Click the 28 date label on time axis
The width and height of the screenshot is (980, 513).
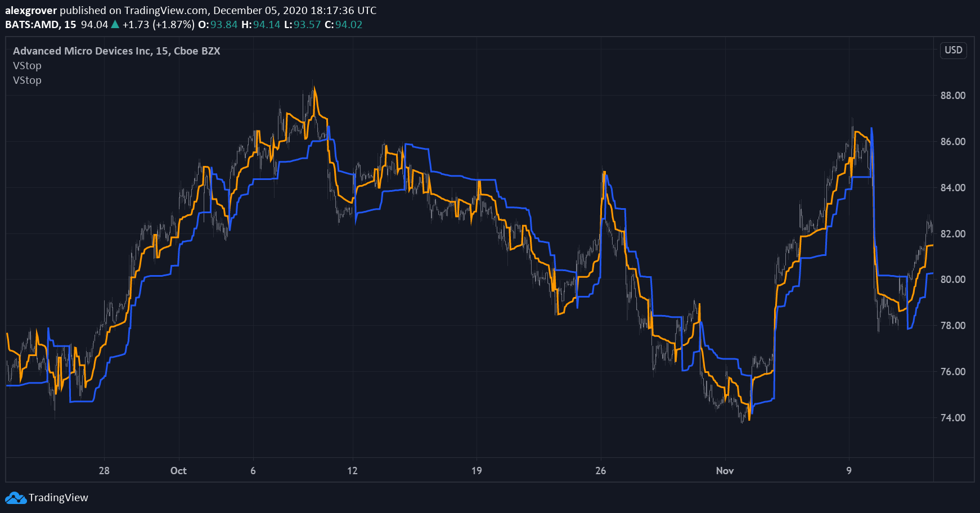tap(104, 471)
